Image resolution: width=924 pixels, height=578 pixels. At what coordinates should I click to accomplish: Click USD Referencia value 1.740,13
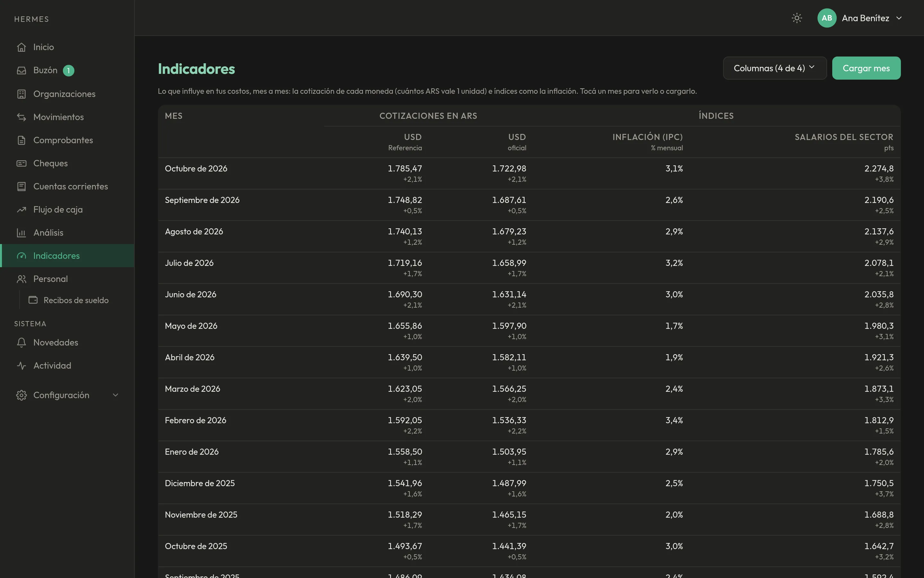click(x=405, y=232)
